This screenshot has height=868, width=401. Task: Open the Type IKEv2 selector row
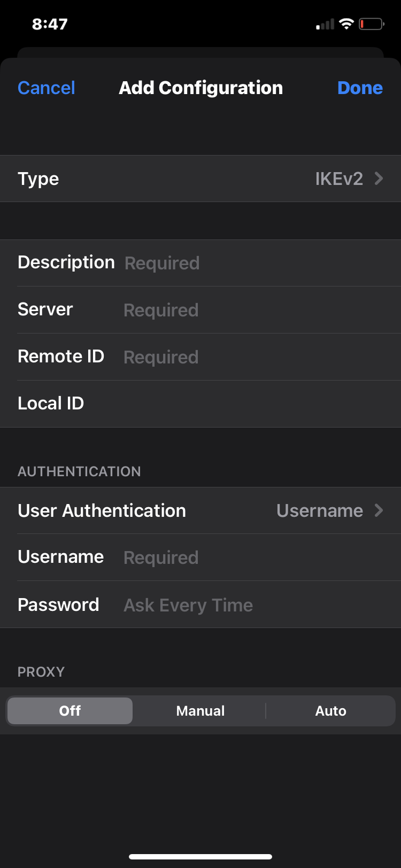coord(200,179)
